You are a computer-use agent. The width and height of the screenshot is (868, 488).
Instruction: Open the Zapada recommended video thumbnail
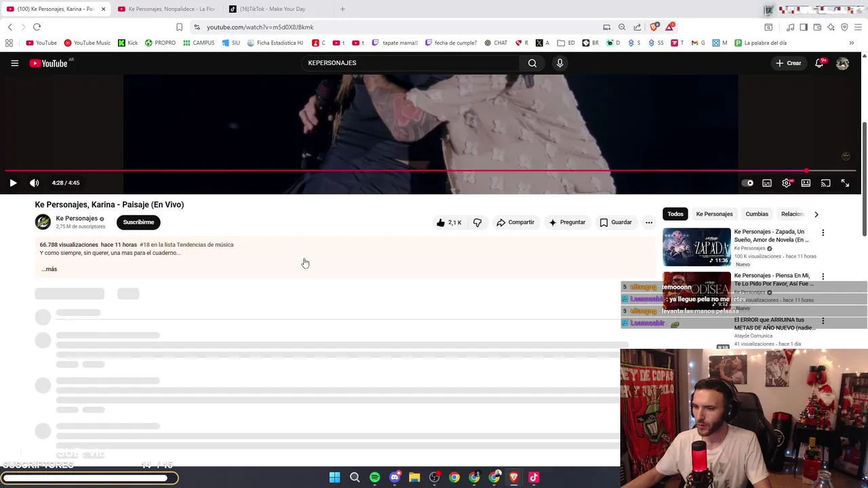pyautogui.click(x=696, y=247)
